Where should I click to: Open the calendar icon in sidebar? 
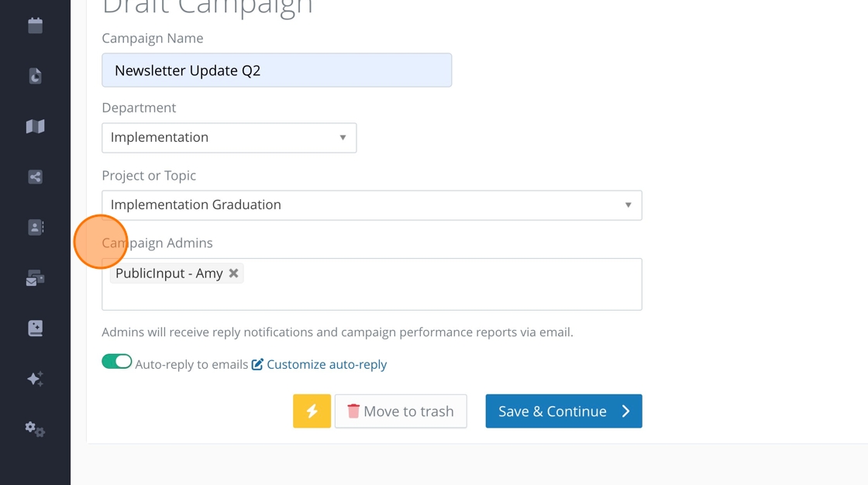[x=35, y=26]
